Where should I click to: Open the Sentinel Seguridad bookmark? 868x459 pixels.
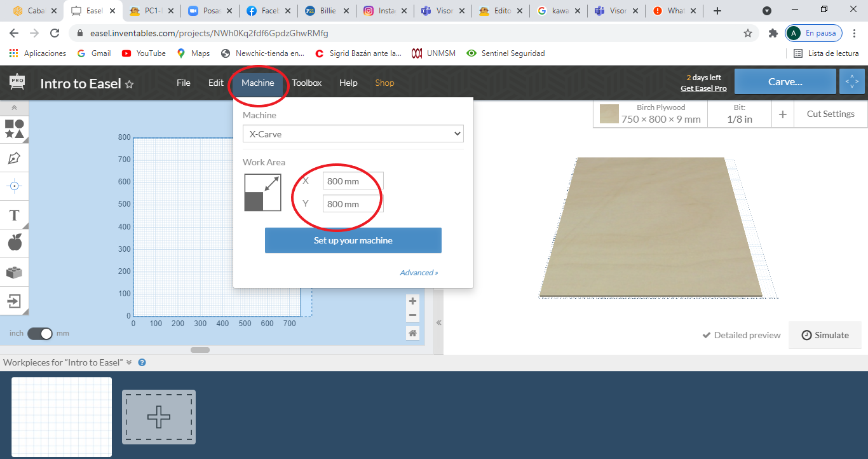coord(506,53)
